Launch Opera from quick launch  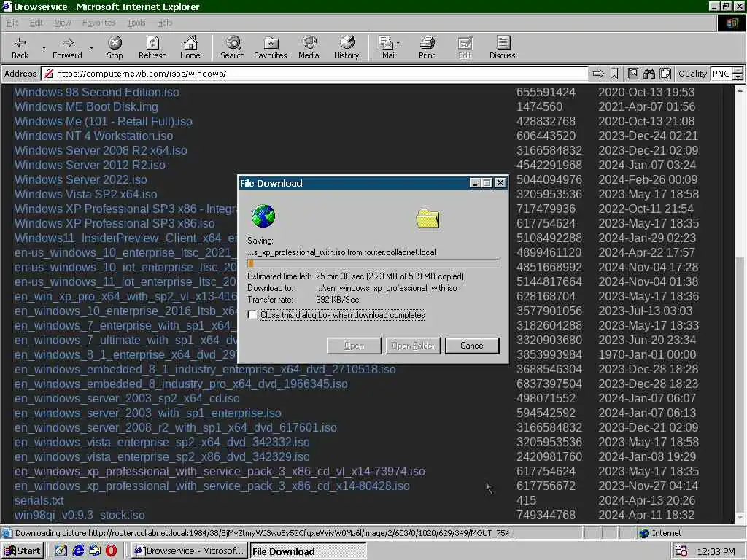pyautogui.click(x=111, y=551)
